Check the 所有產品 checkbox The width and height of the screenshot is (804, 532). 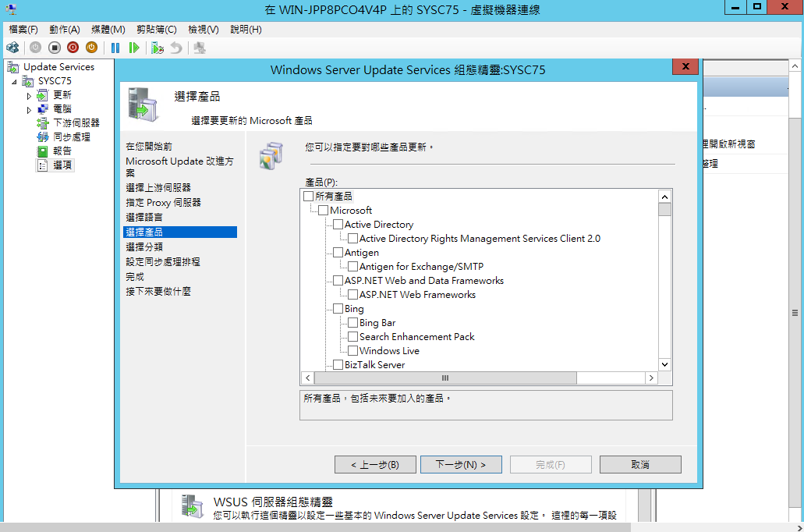(308, 196)
